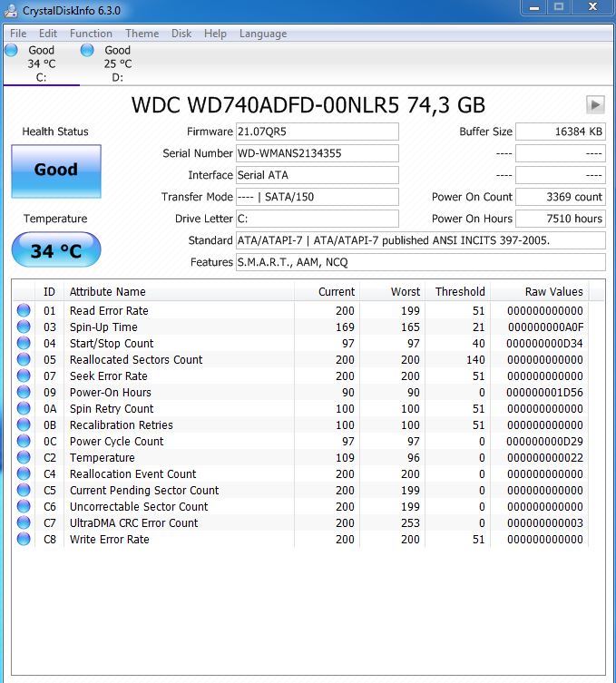Select the Write Error Rate attribute name
The image size is (616, 683).
(110, 540)
